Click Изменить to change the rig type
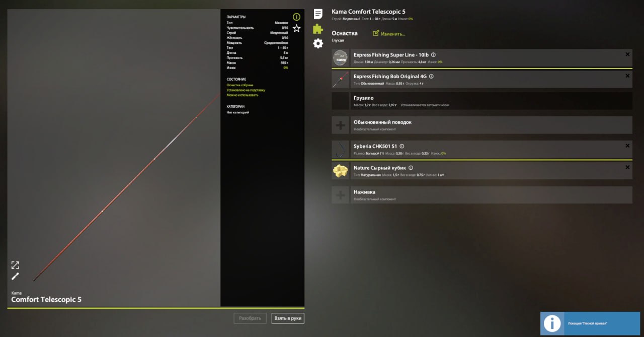The width and height of the screenshot is (644, 337). 393,34
